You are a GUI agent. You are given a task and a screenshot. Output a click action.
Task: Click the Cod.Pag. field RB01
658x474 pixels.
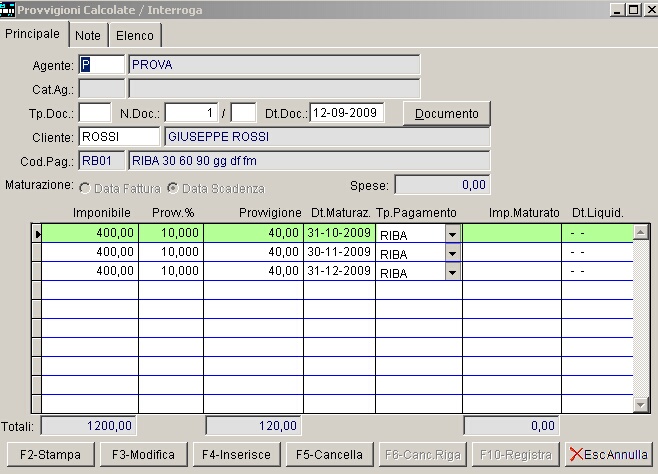pos(102,161)
